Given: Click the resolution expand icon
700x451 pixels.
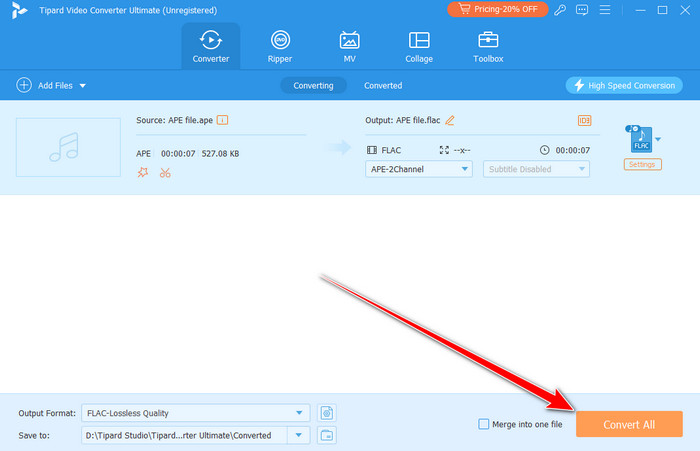Looking at the screenshot, I should [444, 150].
